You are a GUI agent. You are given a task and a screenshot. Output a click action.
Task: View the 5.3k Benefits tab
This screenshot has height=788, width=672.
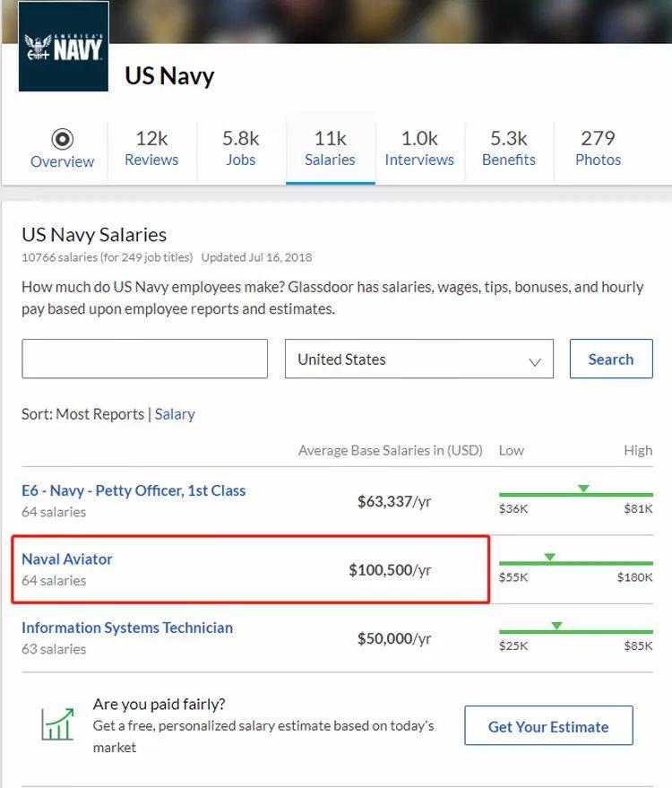tap(509, 149)
